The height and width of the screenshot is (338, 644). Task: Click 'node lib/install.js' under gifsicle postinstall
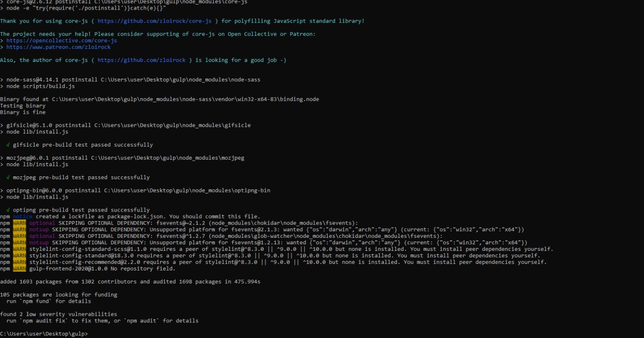point(34,132)
